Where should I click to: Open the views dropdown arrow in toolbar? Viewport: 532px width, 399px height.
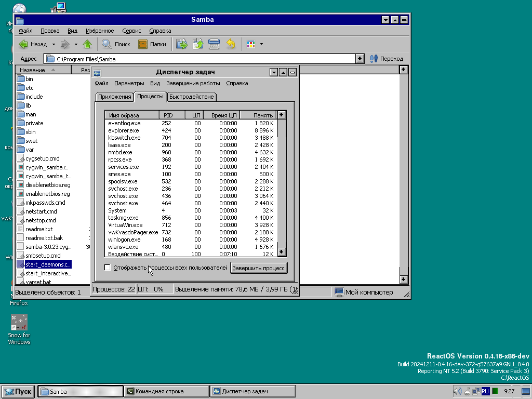point(261,44)
